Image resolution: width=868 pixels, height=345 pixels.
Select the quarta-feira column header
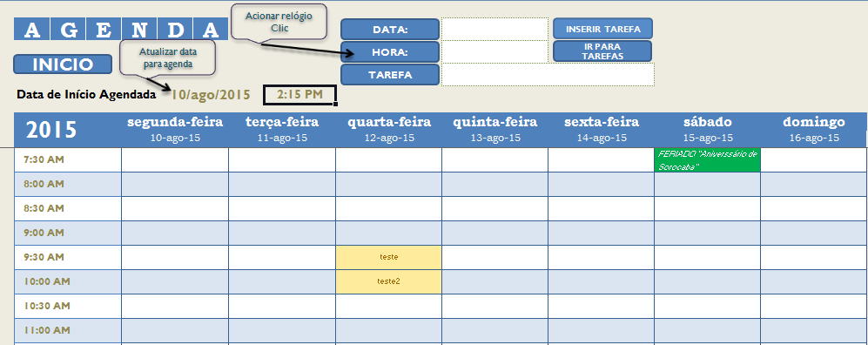coord(388,130)
